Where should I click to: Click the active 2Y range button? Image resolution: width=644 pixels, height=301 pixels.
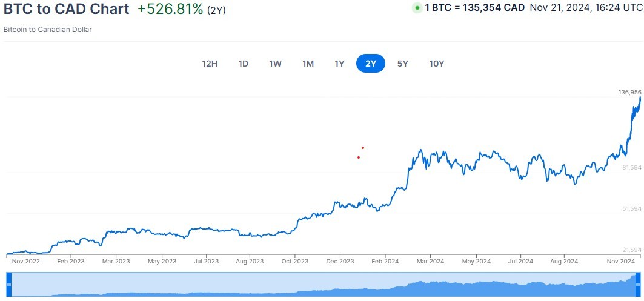[x=371, y=64]
